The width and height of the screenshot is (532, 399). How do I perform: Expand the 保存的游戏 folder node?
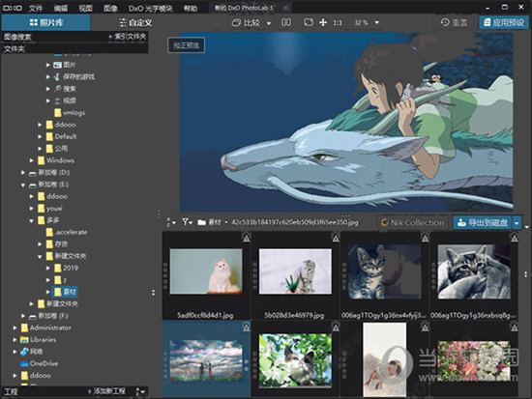tap(48, 76)
